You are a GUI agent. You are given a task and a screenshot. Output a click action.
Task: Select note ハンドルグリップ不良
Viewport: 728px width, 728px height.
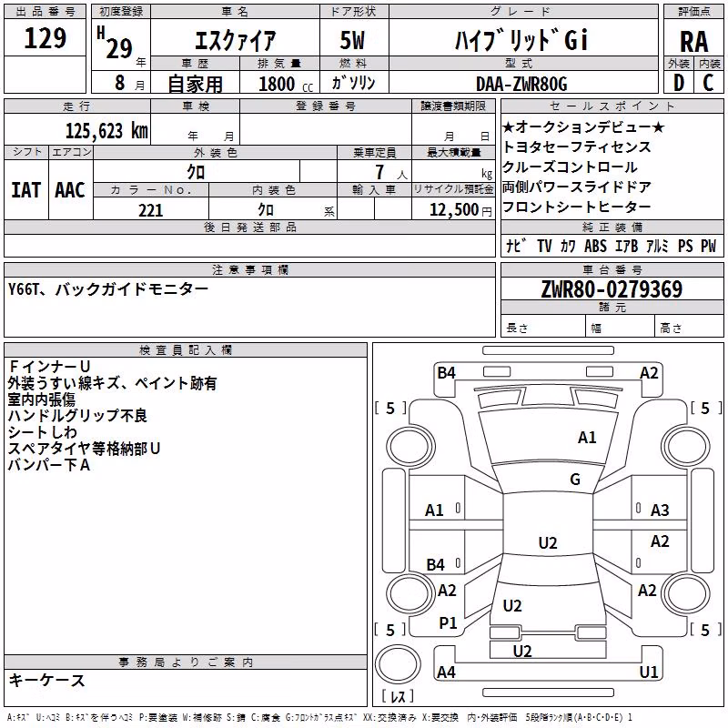(x=77, y=416)
